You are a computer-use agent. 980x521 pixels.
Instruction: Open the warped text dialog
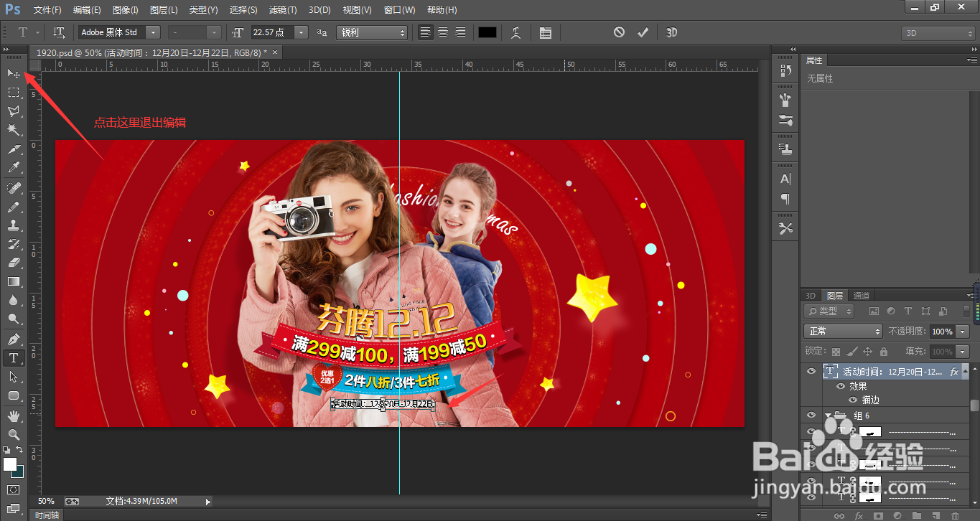(x=515, y=32)
